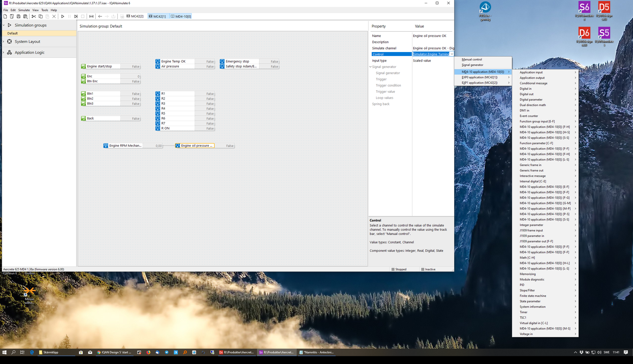The height and width of the screenshot is (364, 633).
Task: Click the Cut scissors icon
Action: click(x=33, y=16)
